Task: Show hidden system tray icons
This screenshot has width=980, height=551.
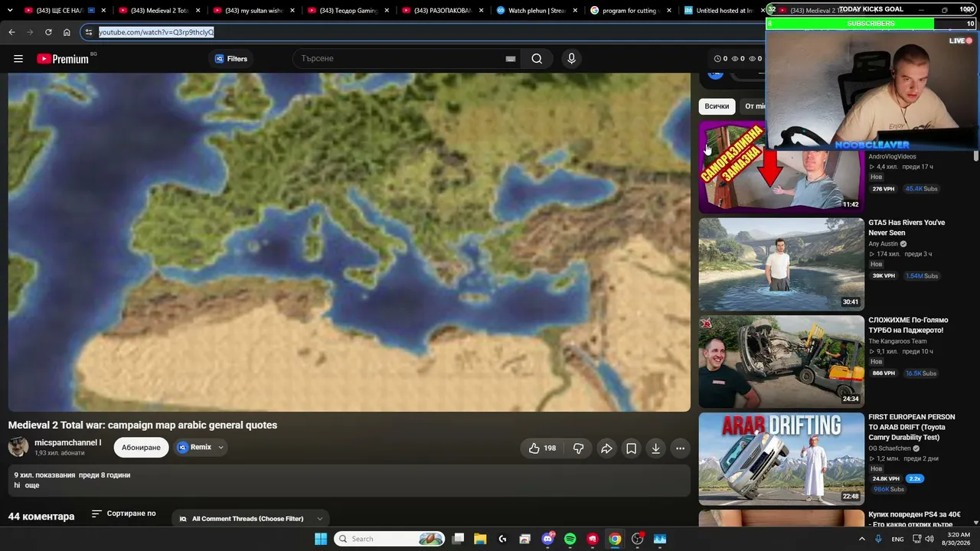Action: [861, 539]
